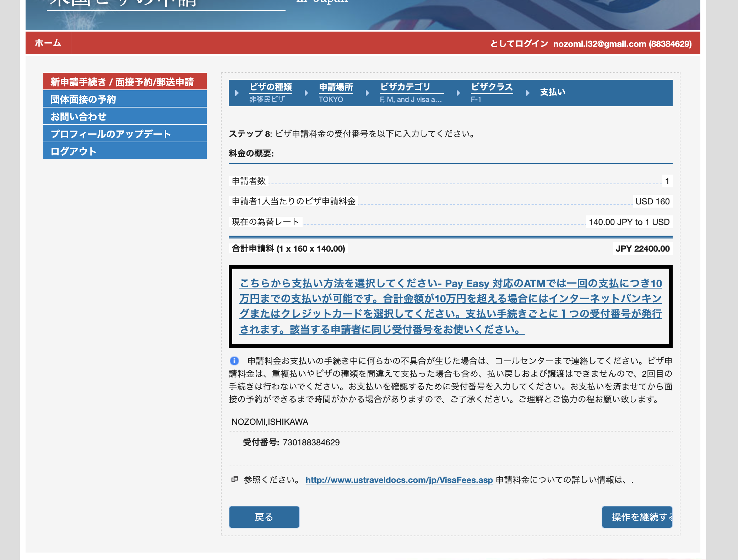Viewport: 738px width, 560px height.
Task: Click the arrow before ビザの種類 in the breadcrumb
Action: pos(237,93)
